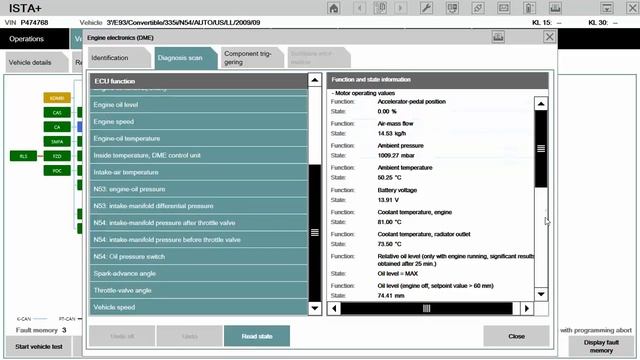
Task: Click the minimize-to-tray icon in toolbar
Action: coord(607,8)
